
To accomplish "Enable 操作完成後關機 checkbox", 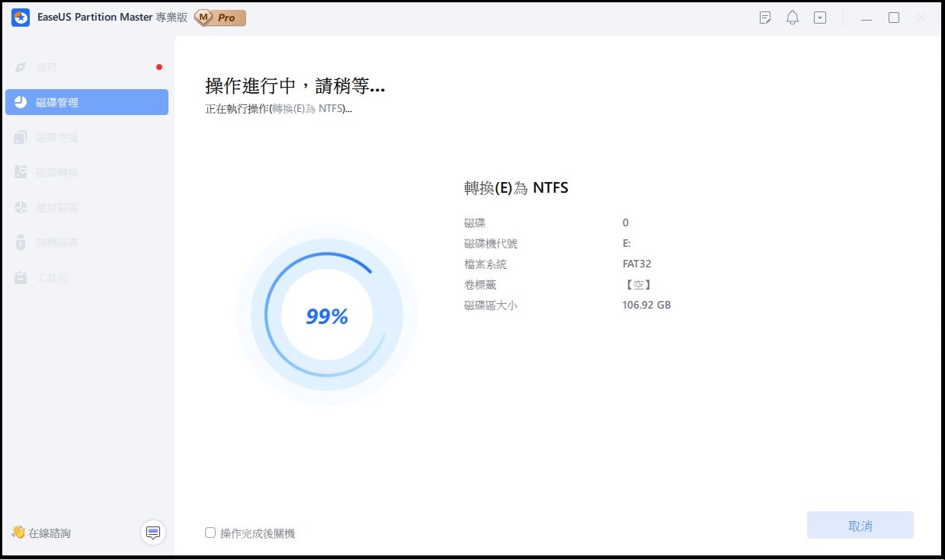I will click(x=210, y=533).
